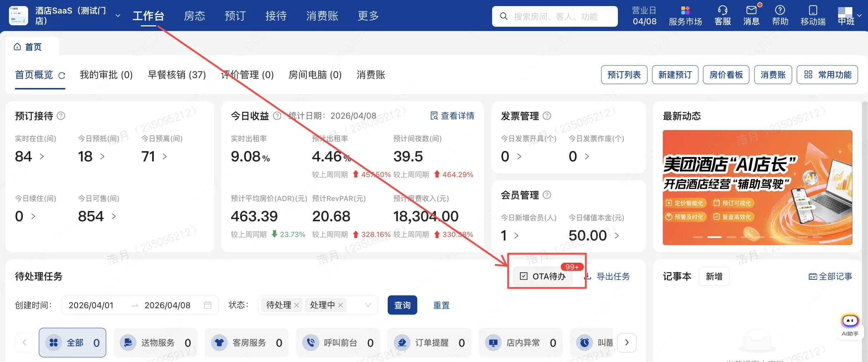Click the 查询 query button
This screenshot has width=868, height=362.
pyautogui.click(x=402, y=305)
